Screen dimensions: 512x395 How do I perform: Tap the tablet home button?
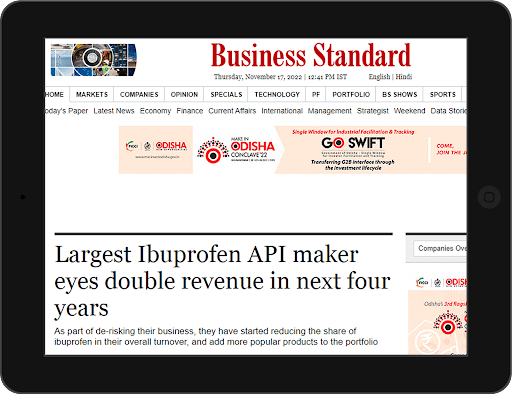(489, 197)
